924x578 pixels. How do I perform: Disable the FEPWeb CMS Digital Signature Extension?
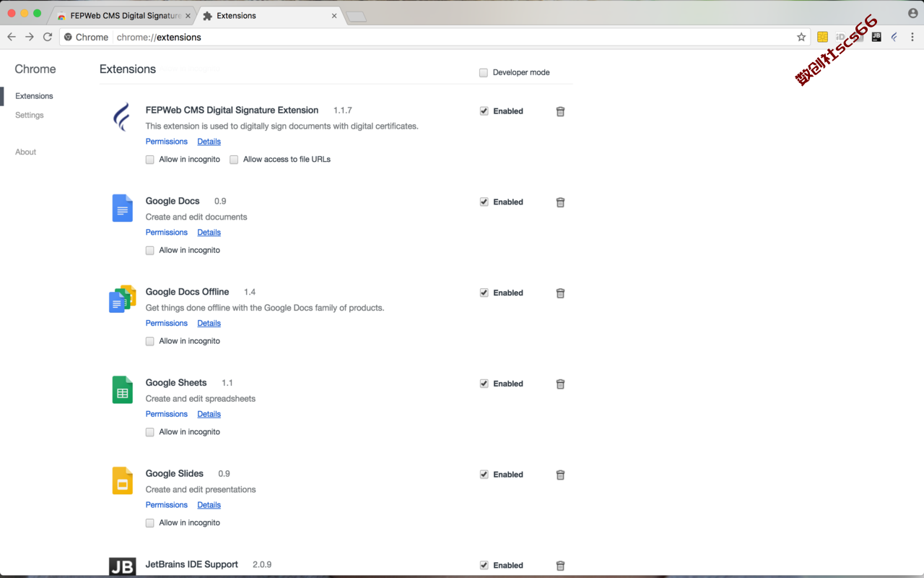pos(484,111)
